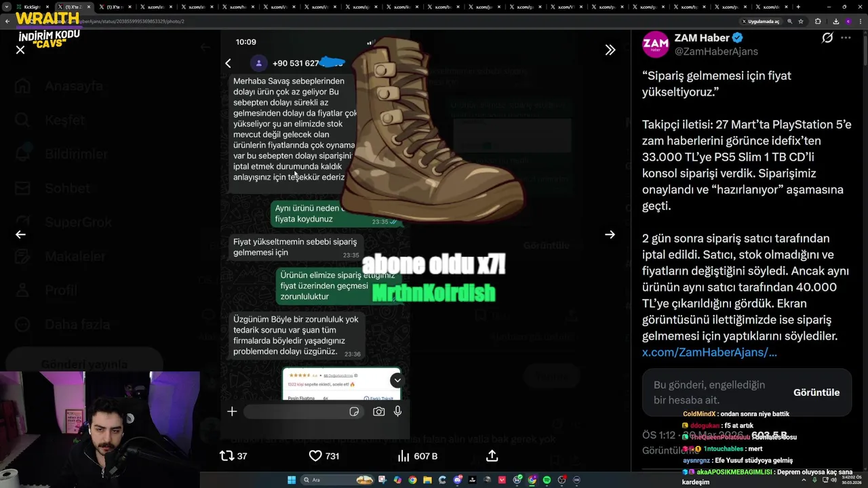Click the 1ntouchables chat username
The image size is (868, 488).
click(723, 449)
